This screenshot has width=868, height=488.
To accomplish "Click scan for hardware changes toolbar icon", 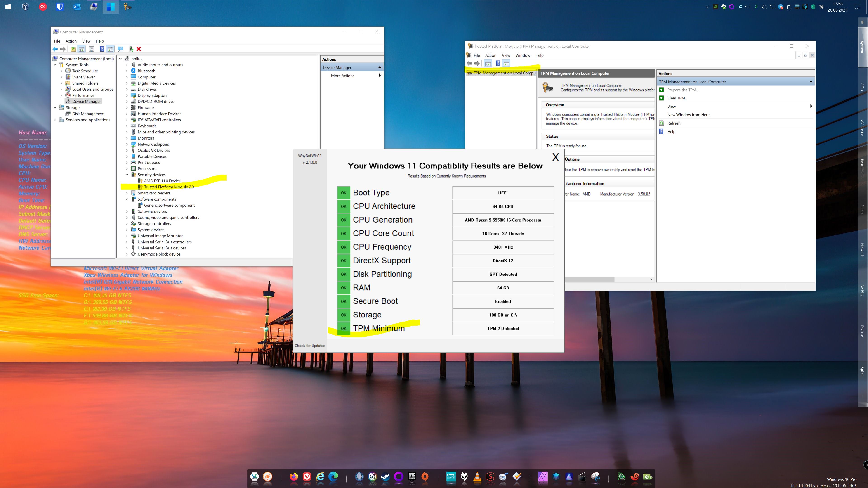I will (x=120, y=49).
